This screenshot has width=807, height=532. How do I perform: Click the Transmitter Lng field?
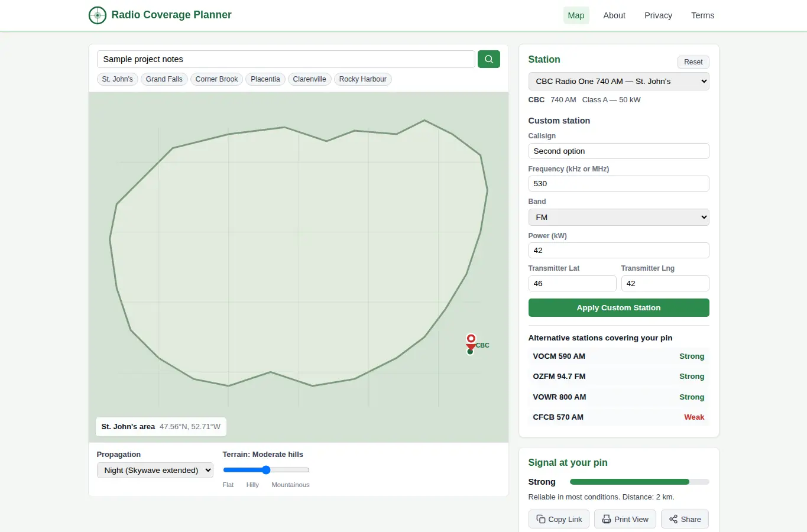click(665, 283)
